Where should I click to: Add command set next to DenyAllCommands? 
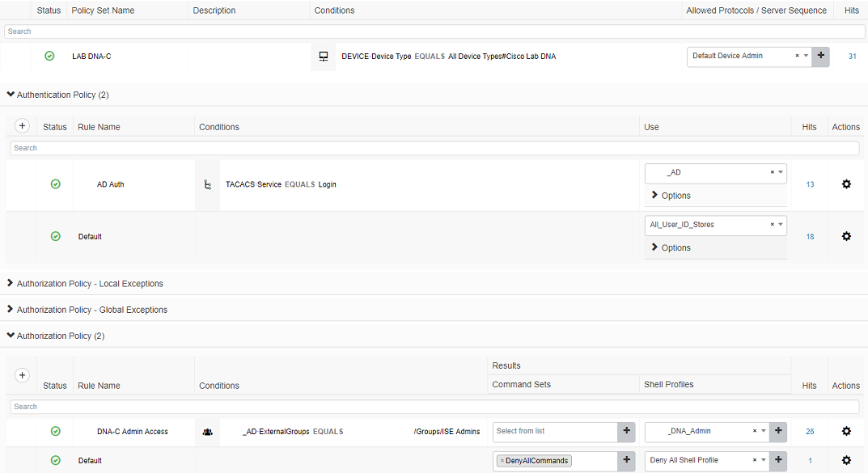627,460
